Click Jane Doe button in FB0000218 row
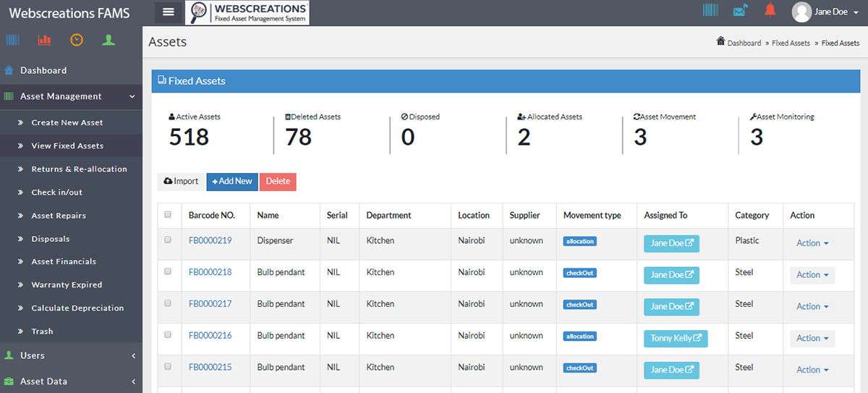Image resolution: width=868 pixels, height=393 pixels. pos(671,275)
